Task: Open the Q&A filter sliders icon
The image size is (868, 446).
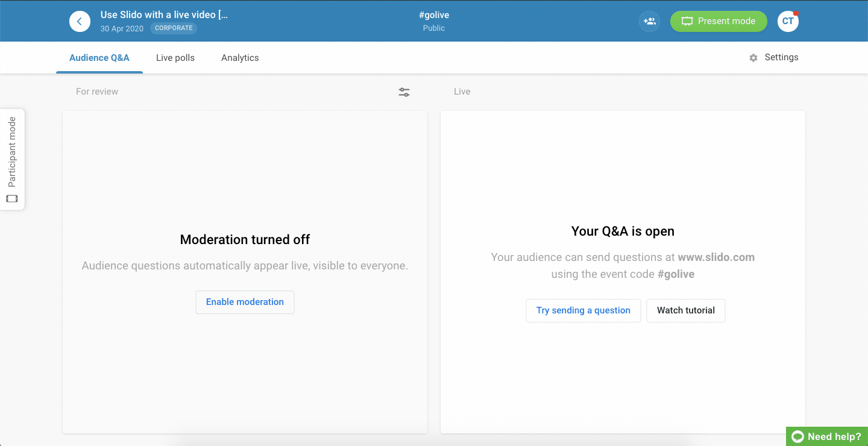Action: click(x=404, y=92)
